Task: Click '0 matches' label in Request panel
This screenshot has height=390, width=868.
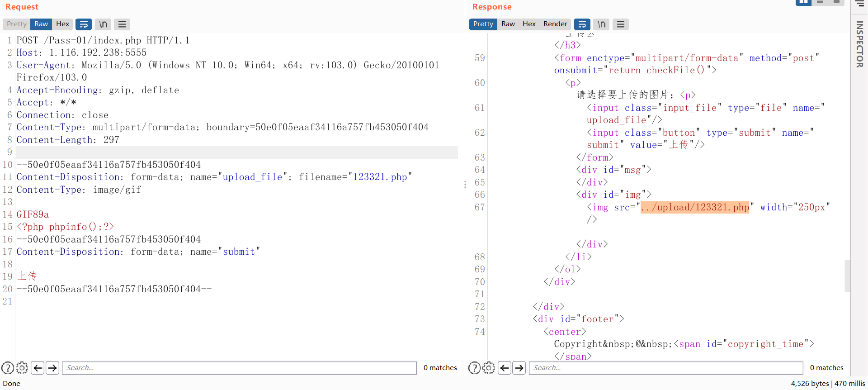Action: click(x=440, y=368)
